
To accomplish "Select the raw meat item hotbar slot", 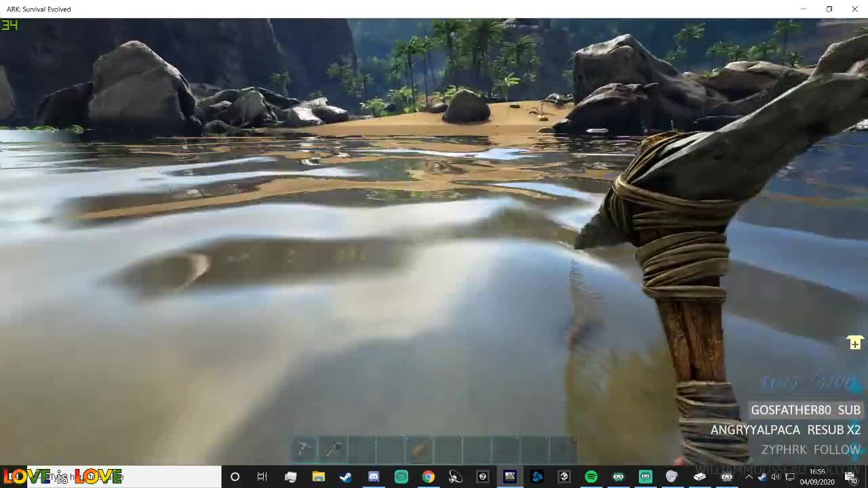I will pyautogui.click(x=420, y=449).
